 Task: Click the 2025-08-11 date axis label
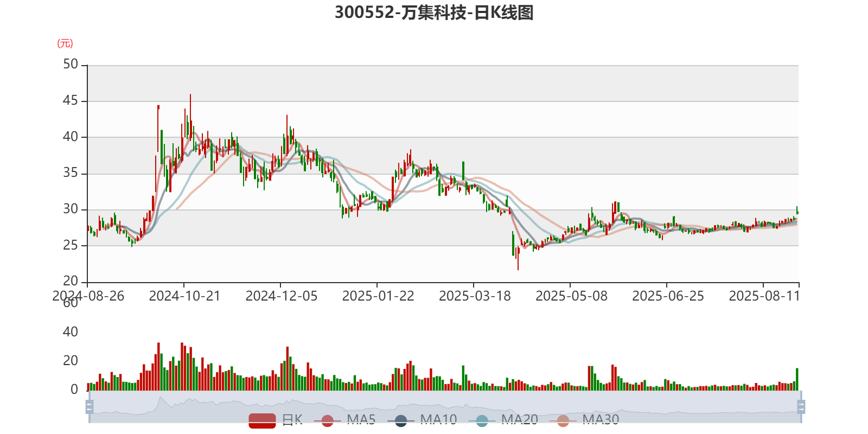click(x=764, y=296)
